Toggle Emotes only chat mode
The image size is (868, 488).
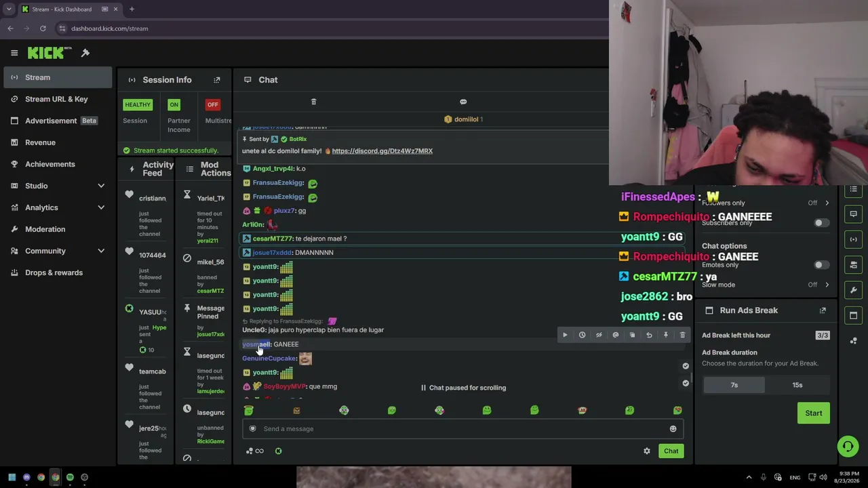pos(821,265)
